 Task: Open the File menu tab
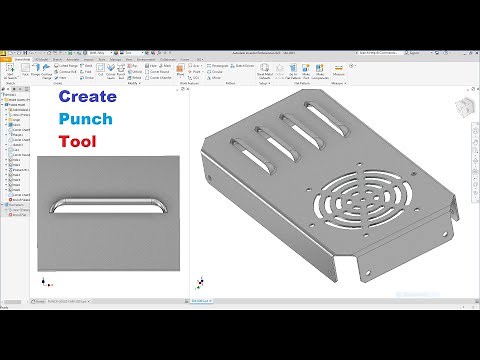click(x=6, y=59)
